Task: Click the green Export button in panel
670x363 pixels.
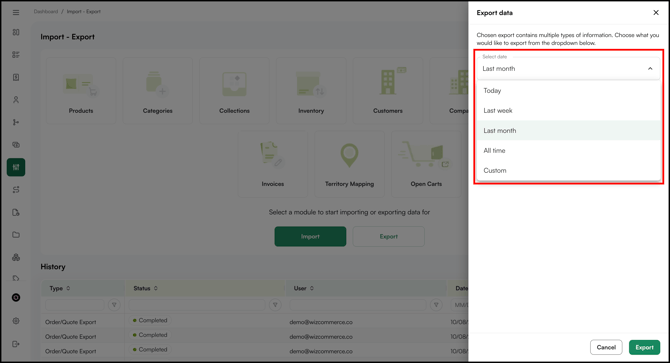Action: click(x=644, y=347)
